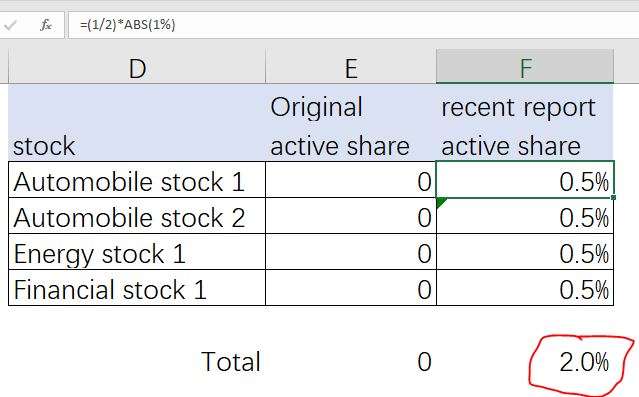The height and width of the screenshot is (397, 639).
Task: Click the fill handle on selected cell
Action: [613, 198]
